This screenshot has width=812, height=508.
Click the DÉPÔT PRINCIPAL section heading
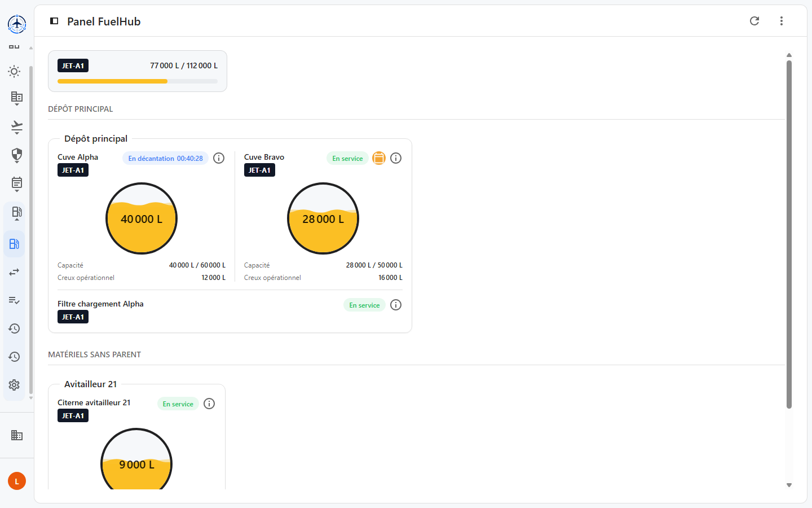[x=80, y=109]
